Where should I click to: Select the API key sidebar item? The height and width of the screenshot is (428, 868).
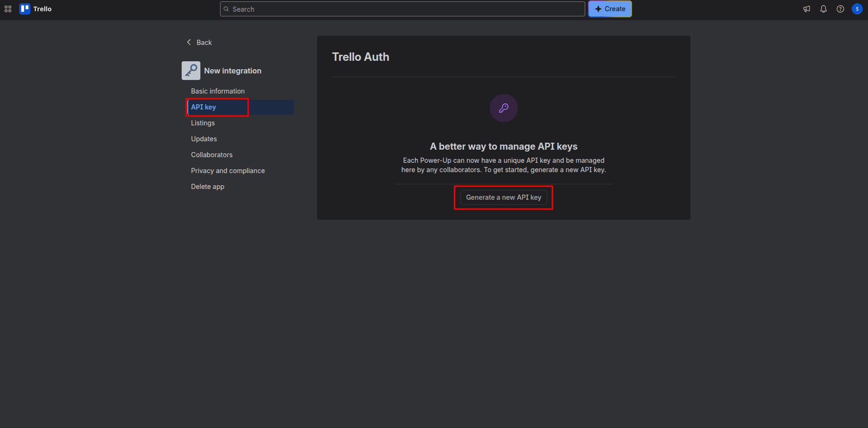coord(241,107)
